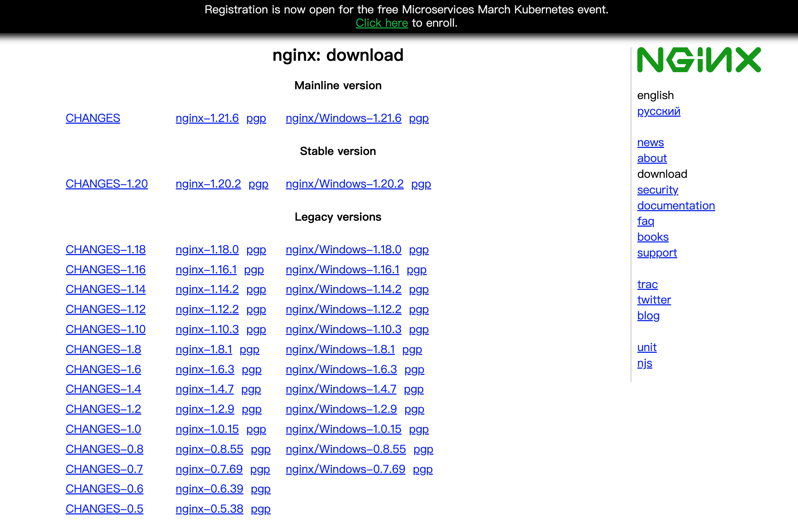Image resolution: width=798 pixels, height=532 pixels.
Task: Download nginx-1.10.3
Action: coord(207,329)
